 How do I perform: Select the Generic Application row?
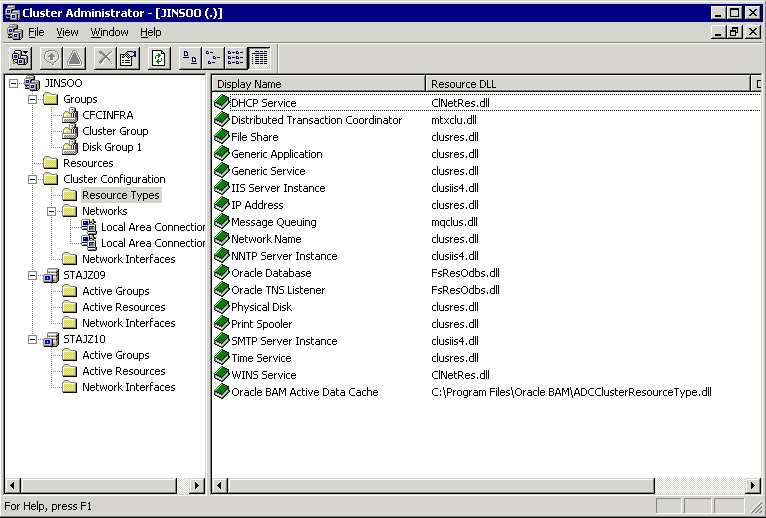point(277,154)
